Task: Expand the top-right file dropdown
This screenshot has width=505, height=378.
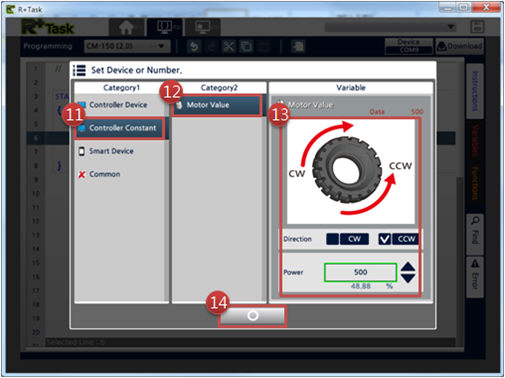Action: (391, 27)
